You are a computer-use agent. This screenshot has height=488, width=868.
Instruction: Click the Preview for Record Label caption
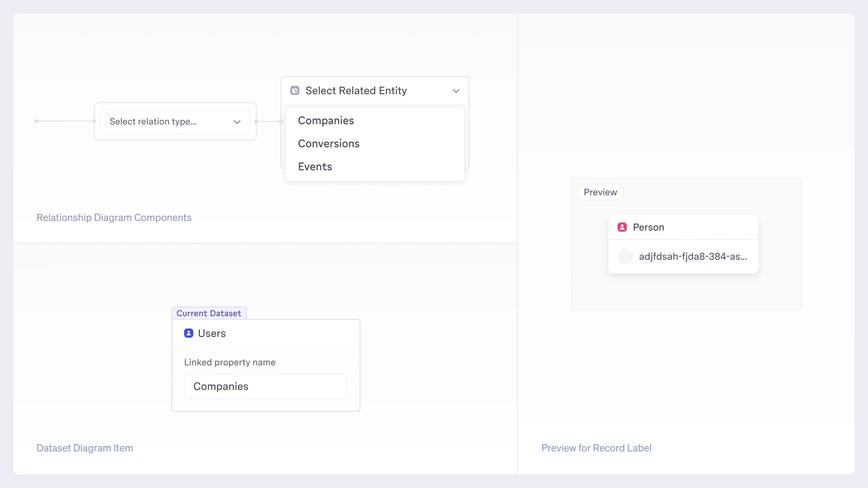click(x=596, y=448)
